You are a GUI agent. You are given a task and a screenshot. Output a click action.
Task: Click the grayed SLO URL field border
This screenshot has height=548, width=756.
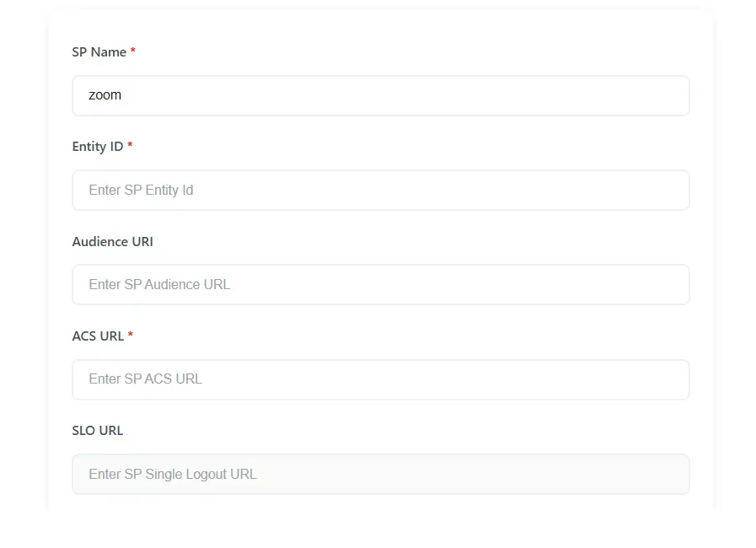[x=379, y=454]
